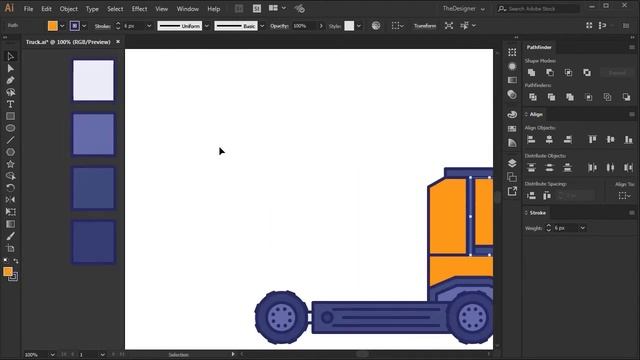Select the Direct Selection tool
The width and height of the screenshot is (640, 360).
[x=11, y=69]
